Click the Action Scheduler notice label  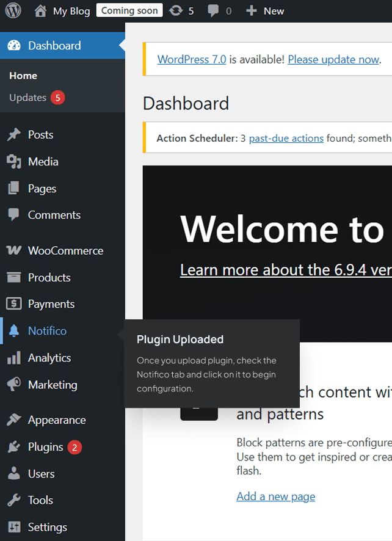point(197,138)
